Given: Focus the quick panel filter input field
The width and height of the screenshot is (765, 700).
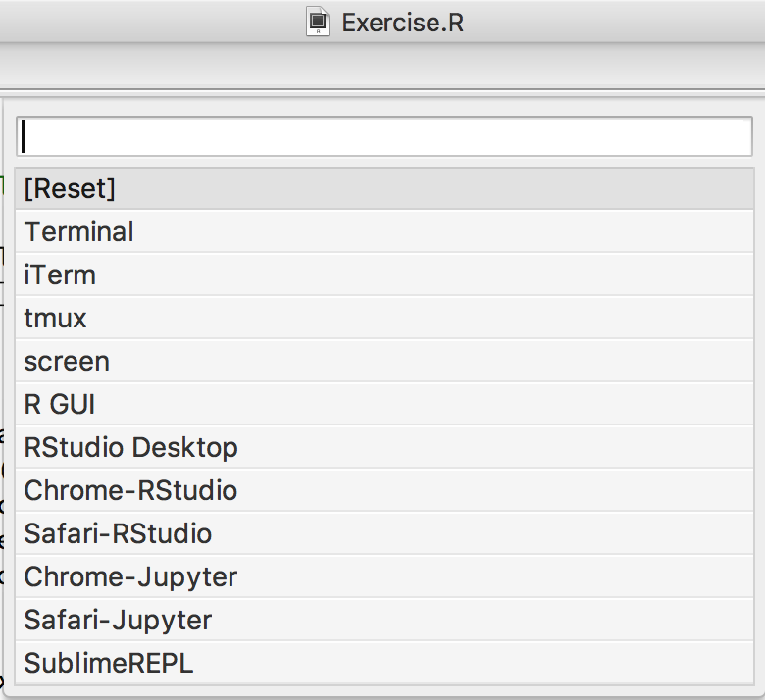Looking at the screenshot, I should [383, 136].
